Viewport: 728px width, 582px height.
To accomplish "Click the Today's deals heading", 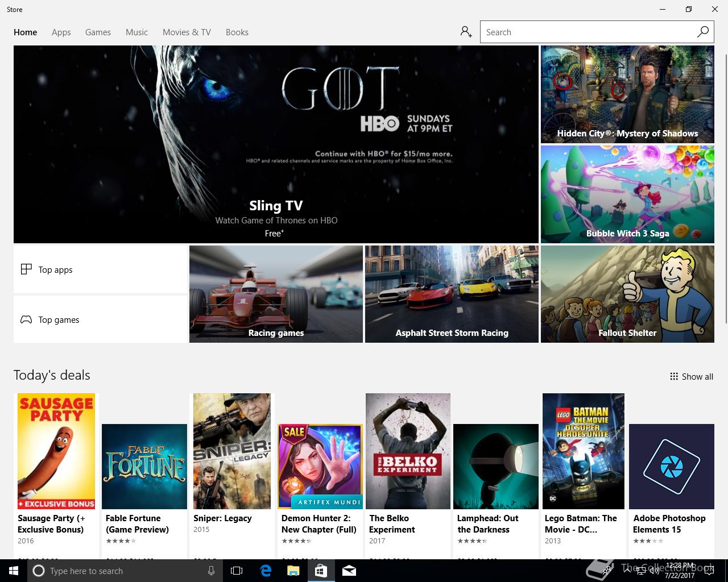I will pos(52,375).
